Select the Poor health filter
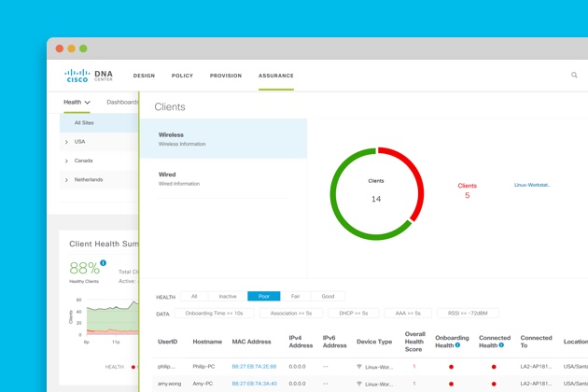Image resolution: width=588 pixels, height=392 pixels. click(x=263, y=297)
